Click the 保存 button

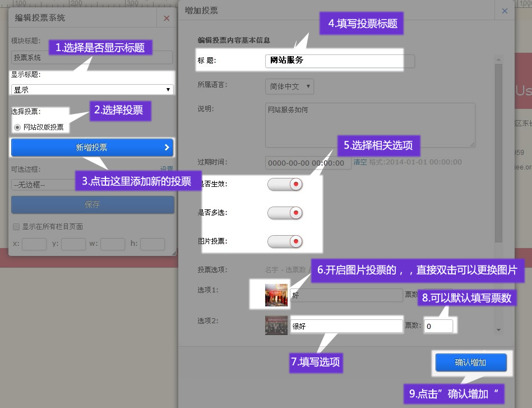tap(92, 205)
